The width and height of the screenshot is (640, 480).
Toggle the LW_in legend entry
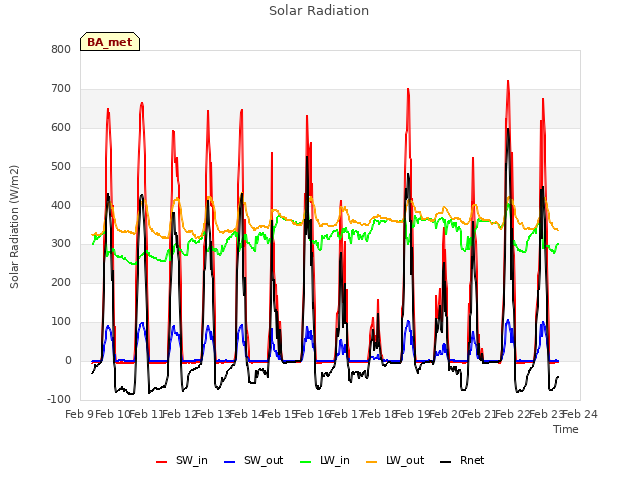(x=325, y=460)
